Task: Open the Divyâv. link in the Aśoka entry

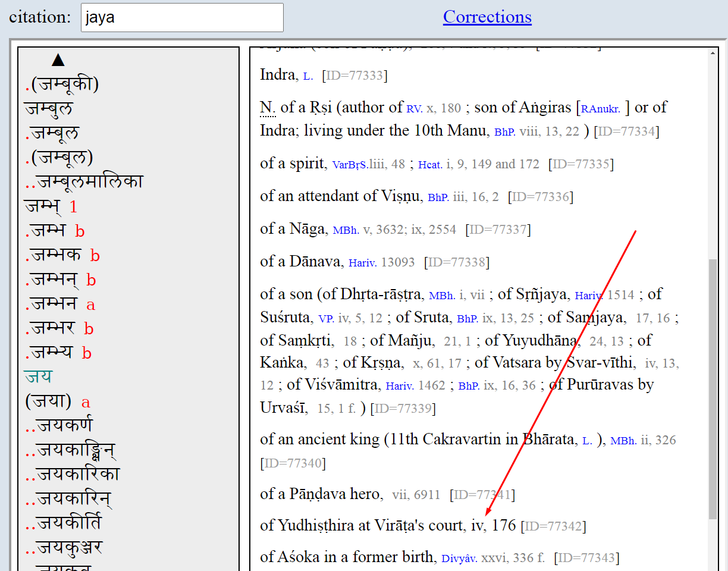Action: click(457, 557)
